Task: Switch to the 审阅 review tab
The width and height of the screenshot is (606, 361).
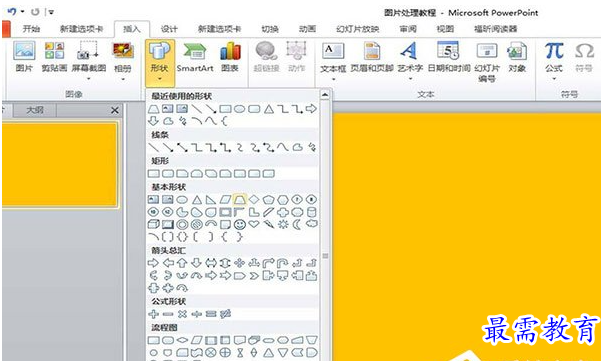Action: pos(408,29)
